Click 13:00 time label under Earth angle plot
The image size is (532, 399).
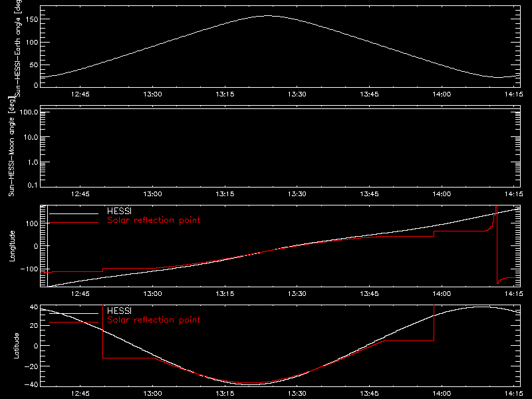tap(153, 94)
